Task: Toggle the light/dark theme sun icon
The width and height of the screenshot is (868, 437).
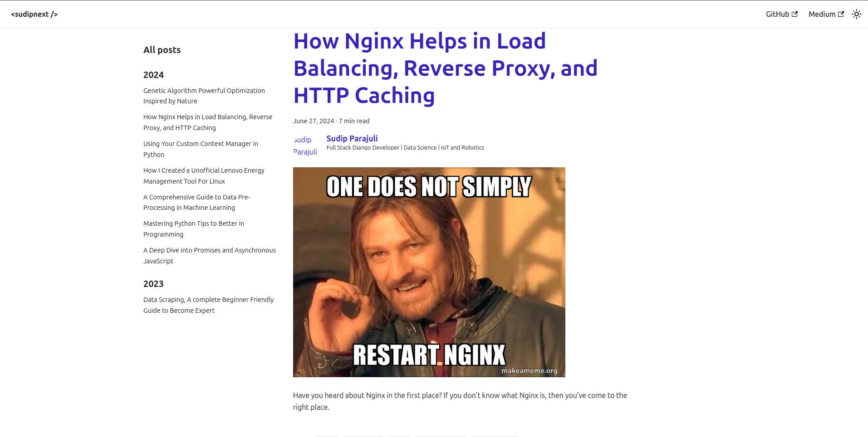Action: pos(856,14)
